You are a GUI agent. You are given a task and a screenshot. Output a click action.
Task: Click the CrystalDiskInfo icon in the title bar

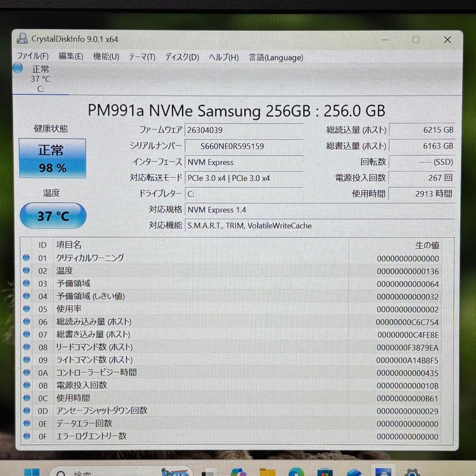point(22,39)
